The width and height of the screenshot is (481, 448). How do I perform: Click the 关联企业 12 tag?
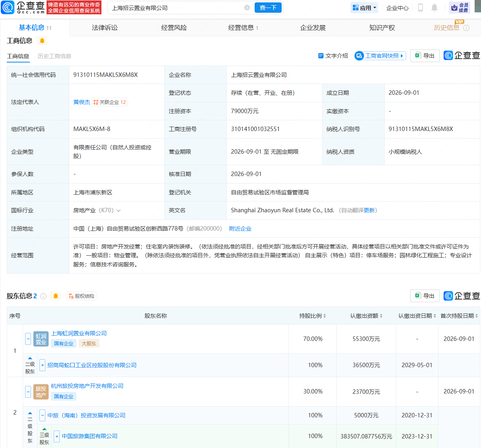[x=110, y=102]
